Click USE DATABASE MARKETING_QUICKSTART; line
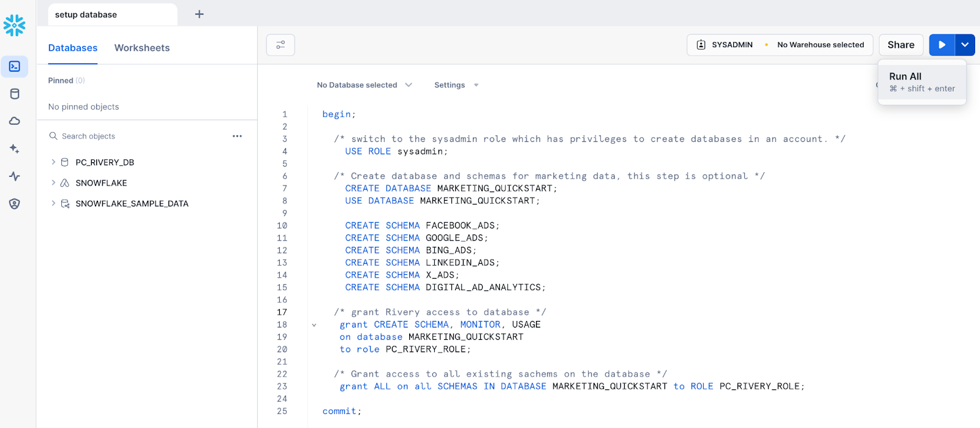This screenshot has height=428, width=980. [x=442, y=201]
